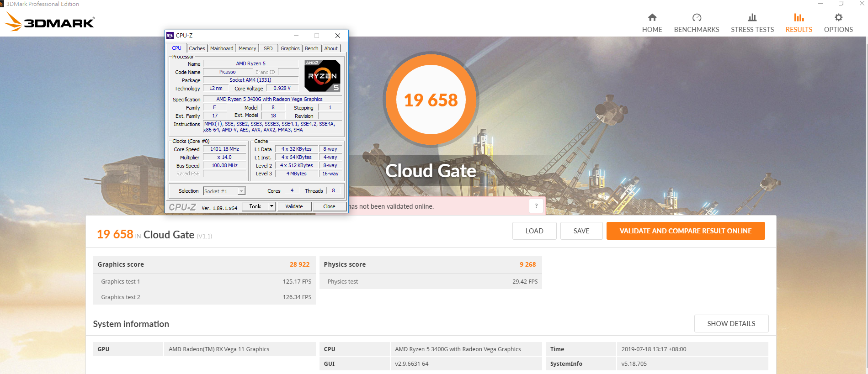Click the LOAD button

(x=534, y=231)
